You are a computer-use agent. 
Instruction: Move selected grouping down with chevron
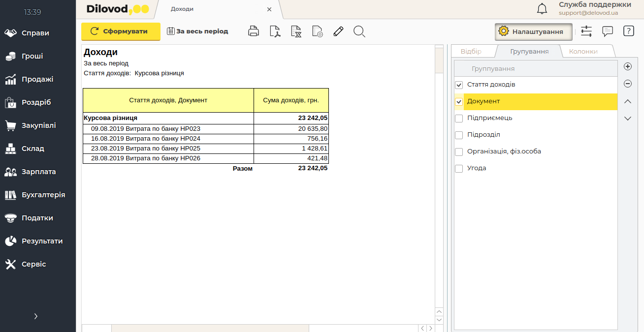click(628, 119)
